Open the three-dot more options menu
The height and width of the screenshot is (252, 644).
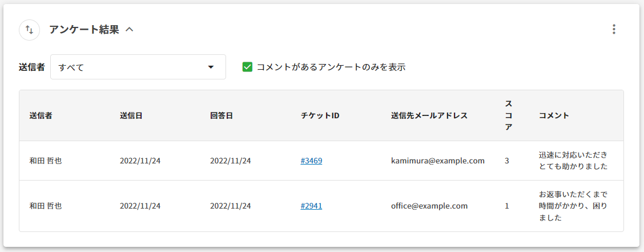coord(614,29)
